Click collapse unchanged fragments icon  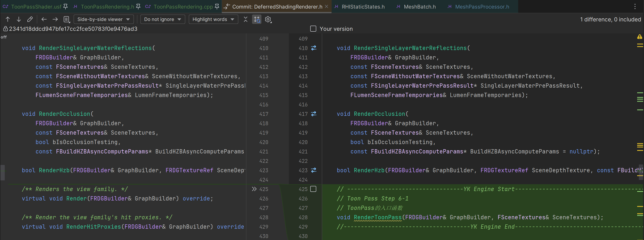tap(246, 19)
